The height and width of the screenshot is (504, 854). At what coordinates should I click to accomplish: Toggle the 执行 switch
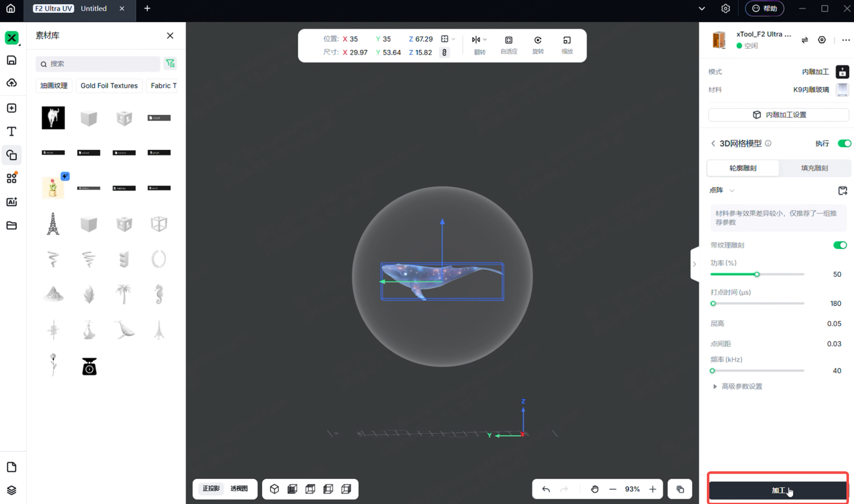click(x=845, y=143)
